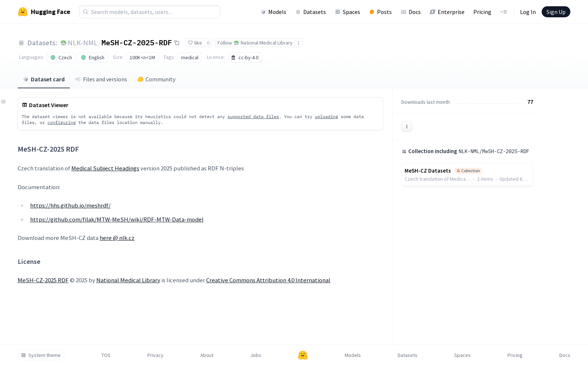Select the English language tag
This screenshot has height=368, width=588.
pyautogui.click(x=93, y=57)
